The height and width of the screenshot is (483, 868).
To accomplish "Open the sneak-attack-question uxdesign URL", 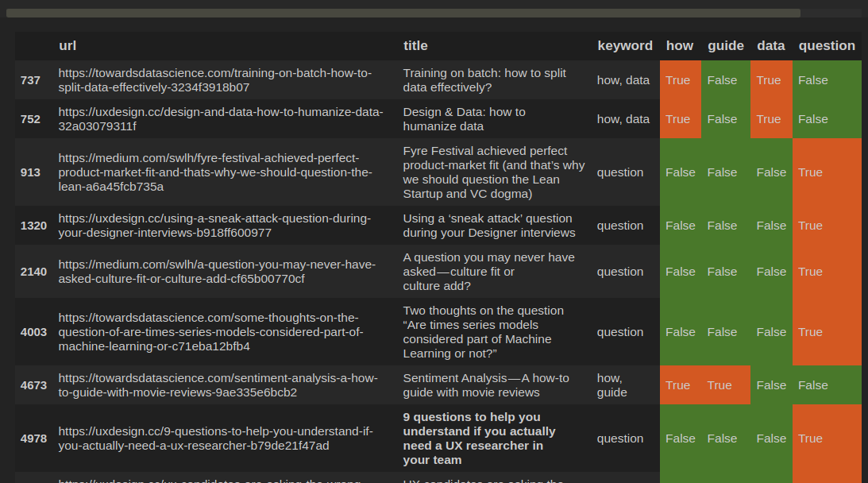I will tap(214, 226).
